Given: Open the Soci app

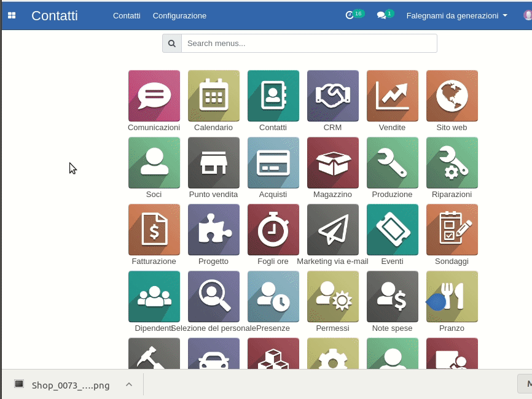Looking at the screenshot, I should point(154,163).
